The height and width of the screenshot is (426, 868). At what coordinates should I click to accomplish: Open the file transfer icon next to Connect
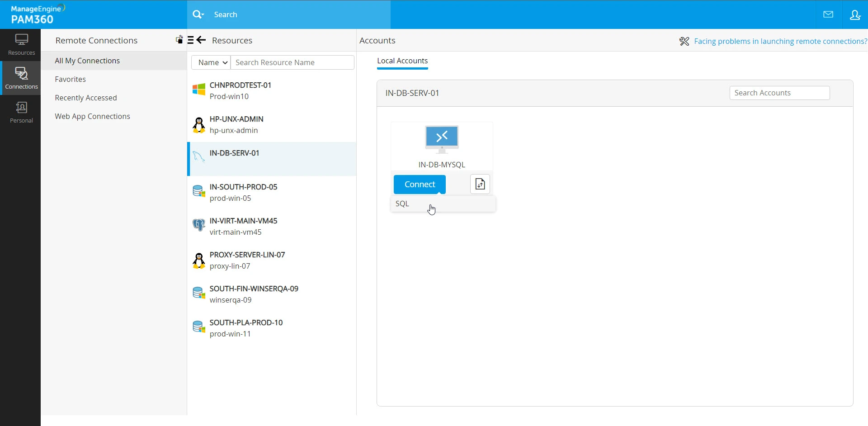[480, 184]
